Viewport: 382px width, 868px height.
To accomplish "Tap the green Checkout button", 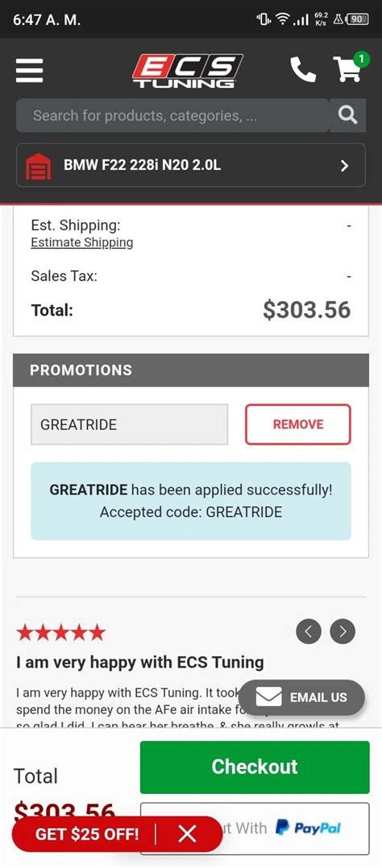I will pos(255,767).
